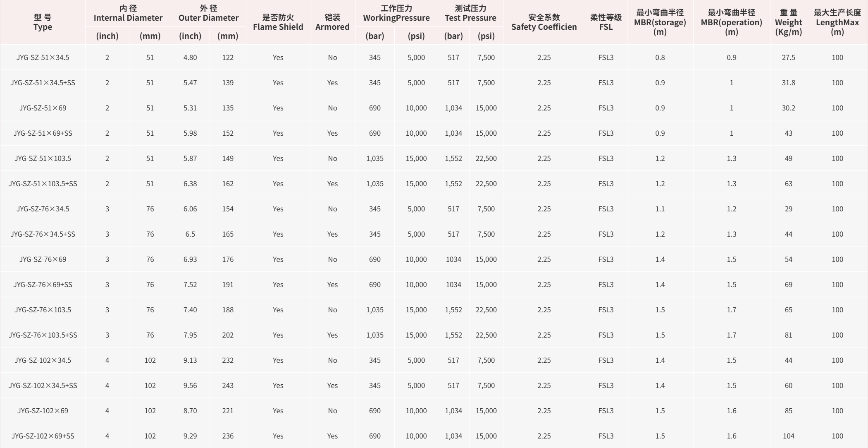Select the JYG-SZ-51×34.5 type cell
The image size is (868, 448).
tap(43, 57)
